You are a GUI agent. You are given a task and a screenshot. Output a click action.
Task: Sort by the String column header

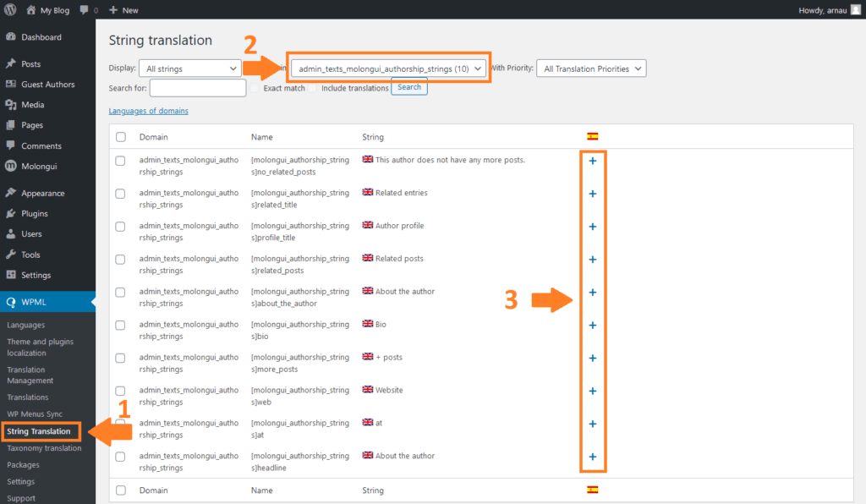point(373,137)
